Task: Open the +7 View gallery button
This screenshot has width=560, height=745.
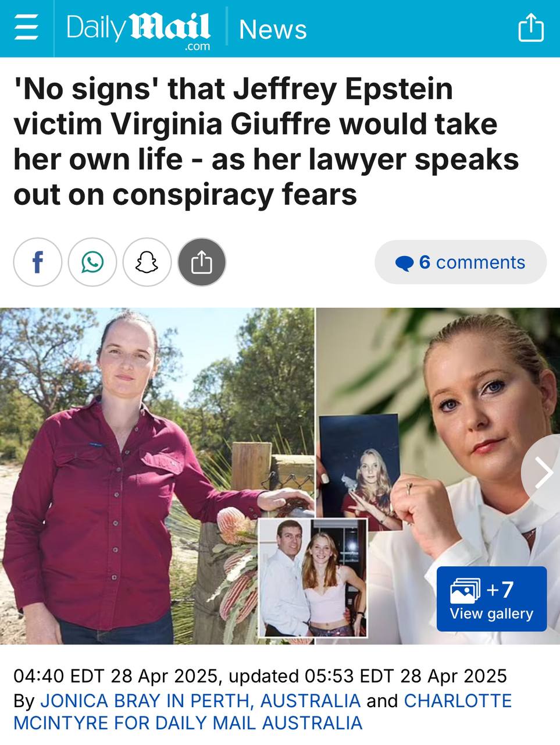Action: 492,599
